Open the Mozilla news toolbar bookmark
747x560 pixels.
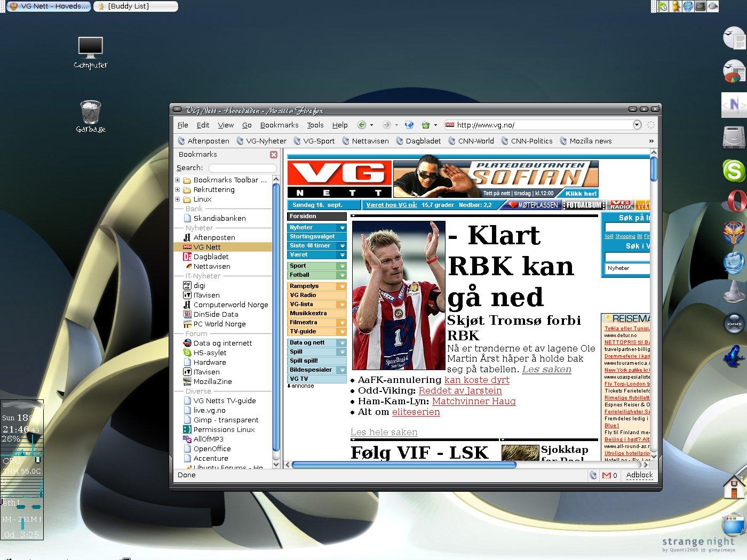585,141
